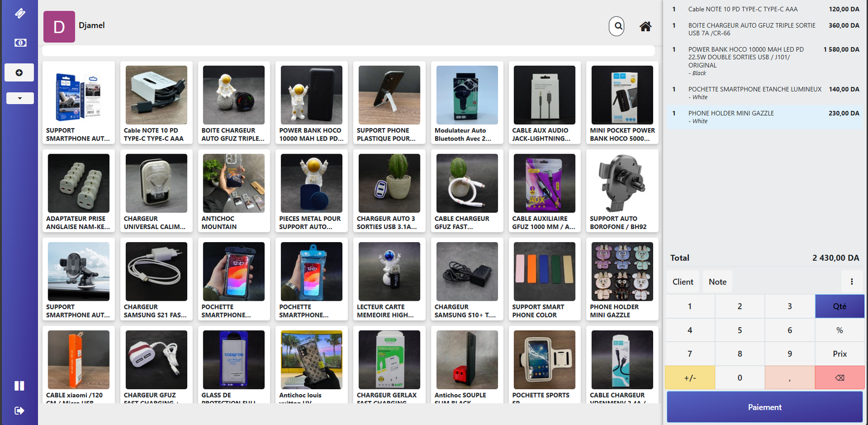Screen dimensions: 868x425
Task: Click the Note button
Action: click(717, 282)
